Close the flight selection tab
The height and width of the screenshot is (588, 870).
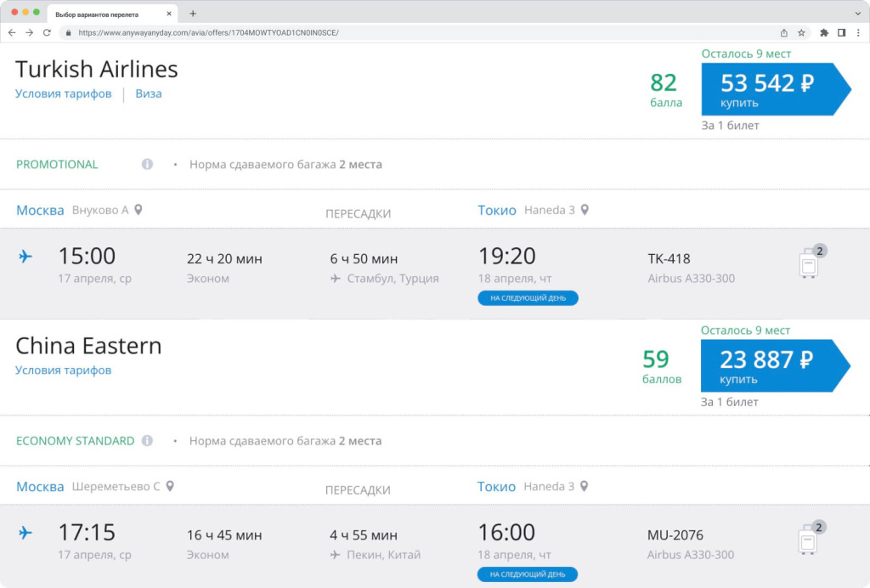click(169, 14)
